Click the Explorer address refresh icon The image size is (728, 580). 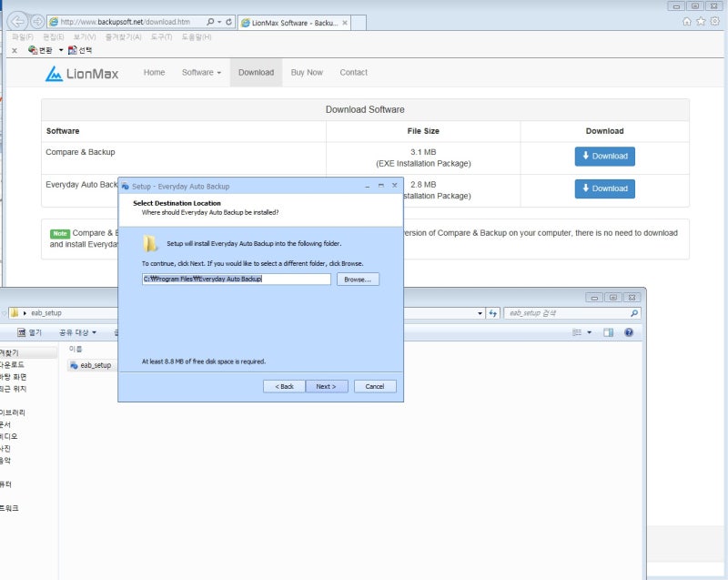[x=492, y=313]
